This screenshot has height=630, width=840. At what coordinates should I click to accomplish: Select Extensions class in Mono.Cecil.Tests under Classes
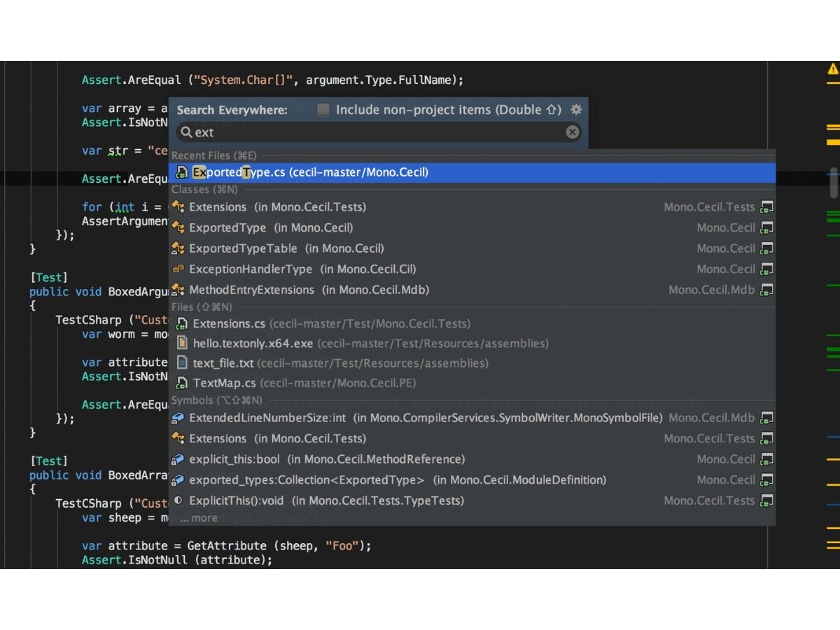click(472, 207)
